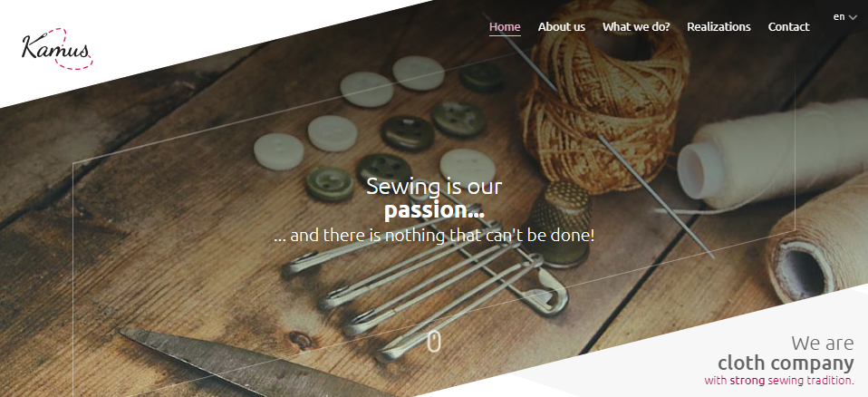Click 'with strong sewing tradition.' text

[779, 381]
